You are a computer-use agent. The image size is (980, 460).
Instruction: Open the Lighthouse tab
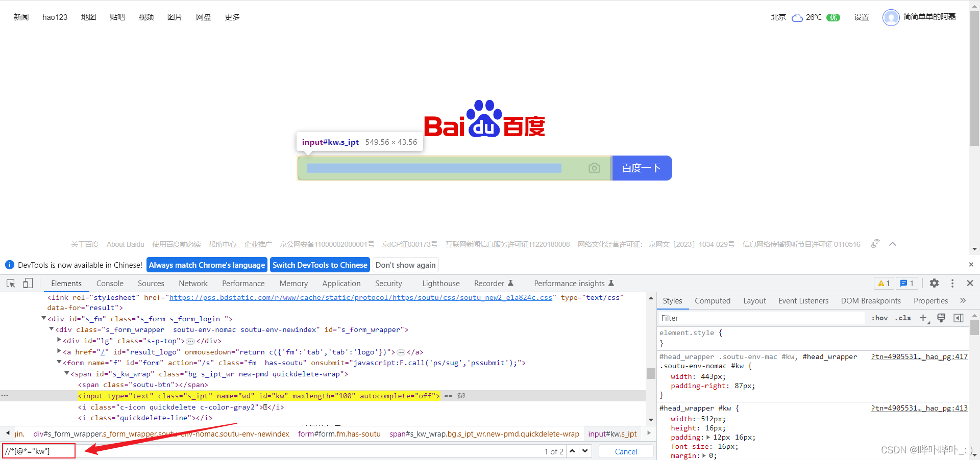click(x=441, y=284)
